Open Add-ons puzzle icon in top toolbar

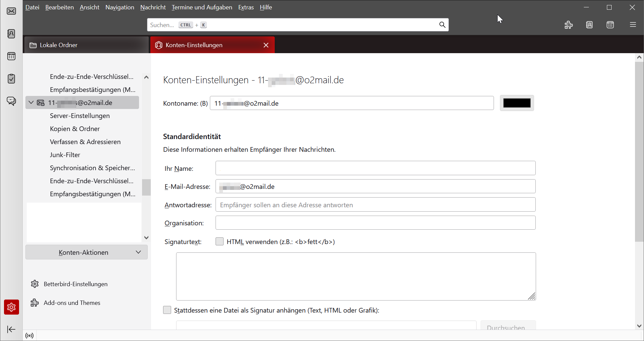click(568, 25)
